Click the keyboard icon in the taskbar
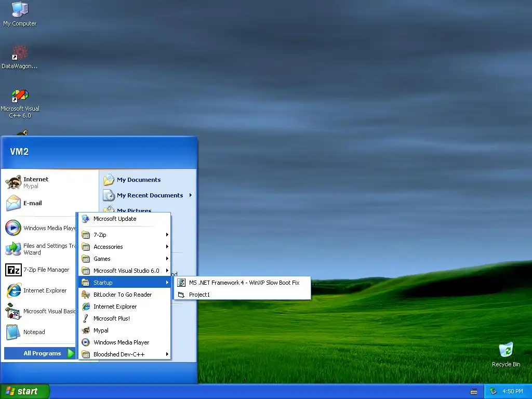 [474, 392]
